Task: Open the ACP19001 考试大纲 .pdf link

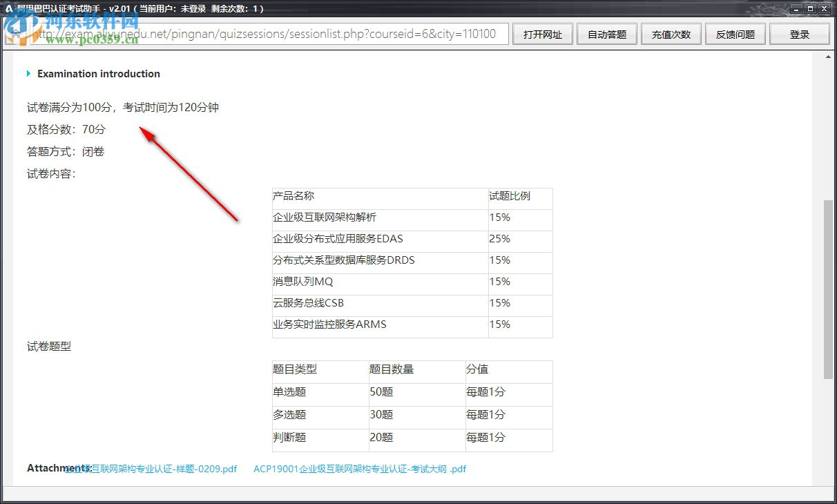Action: [x=359, y=468]
